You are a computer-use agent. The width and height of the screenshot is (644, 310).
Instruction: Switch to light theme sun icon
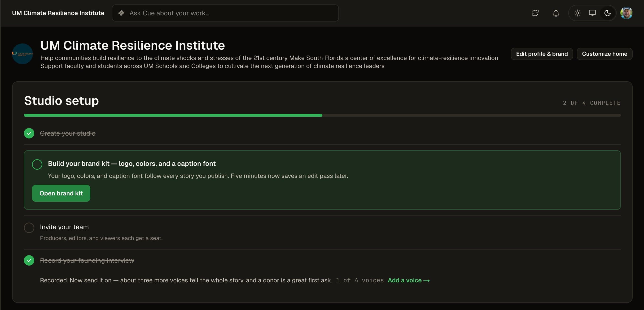(577, 13)
